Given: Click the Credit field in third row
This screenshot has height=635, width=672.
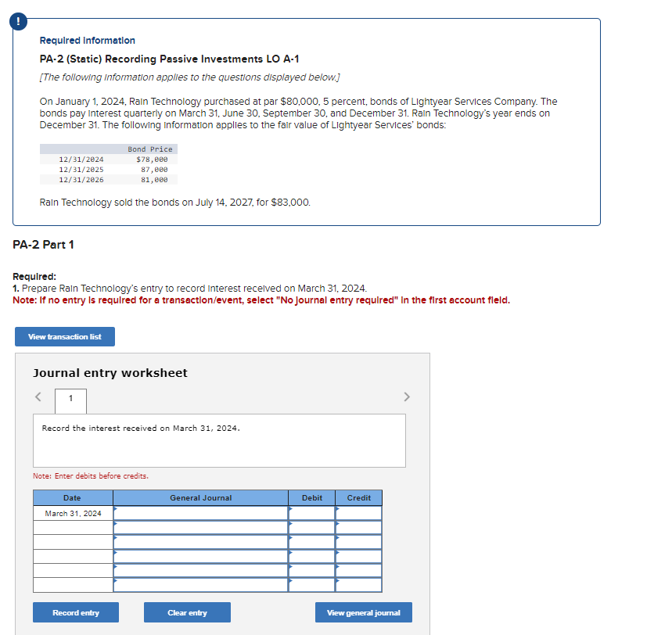Looking at the screenshot, I should [359, 542].
